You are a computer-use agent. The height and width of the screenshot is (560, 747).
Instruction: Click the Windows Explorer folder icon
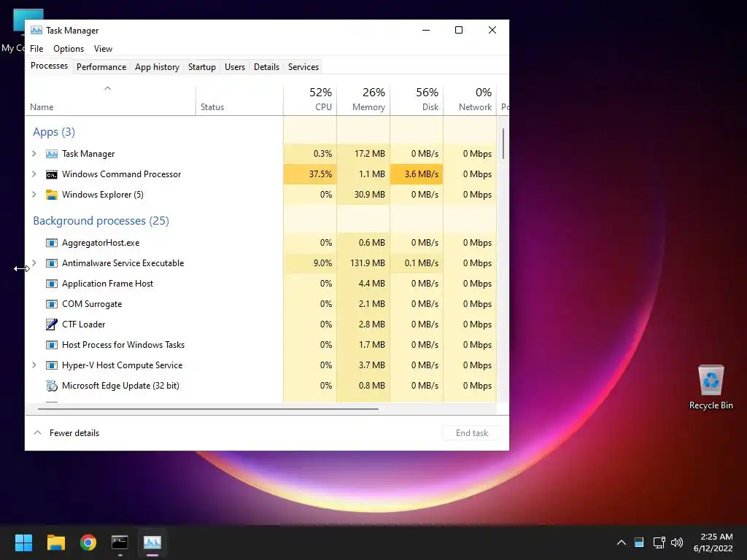(52, 195)
